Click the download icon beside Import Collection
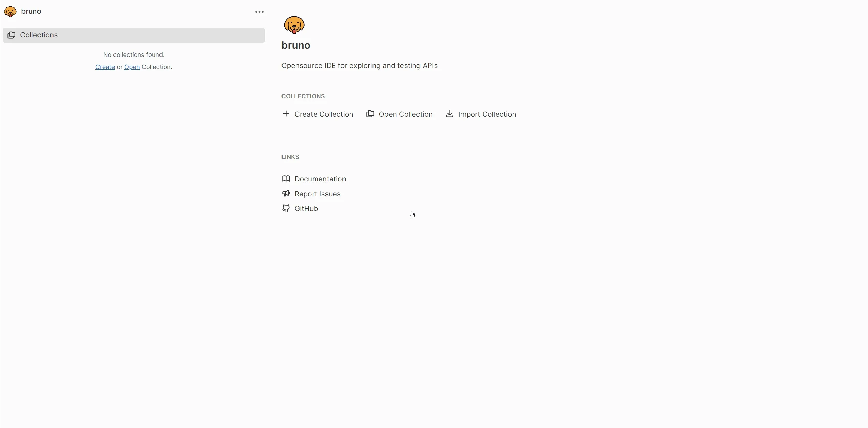 [x=450, y=114]
